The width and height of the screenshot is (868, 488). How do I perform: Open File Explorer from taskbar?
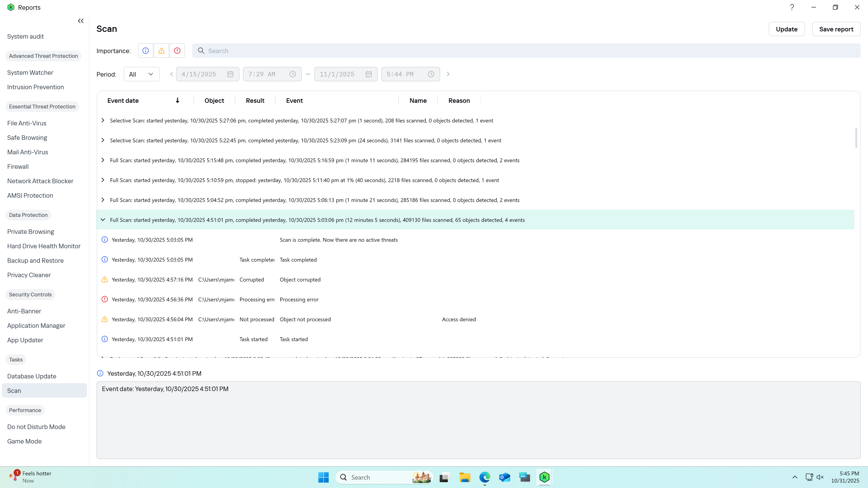click(x=465, y=477)
